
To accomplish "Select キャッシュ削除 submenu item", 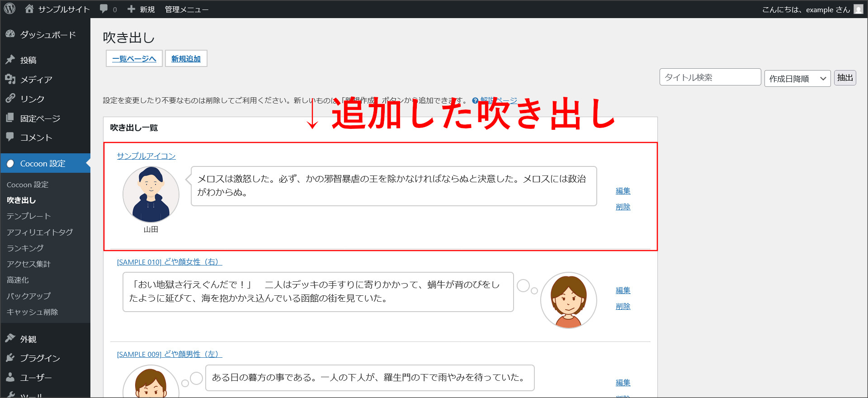I will pos(32,312).
